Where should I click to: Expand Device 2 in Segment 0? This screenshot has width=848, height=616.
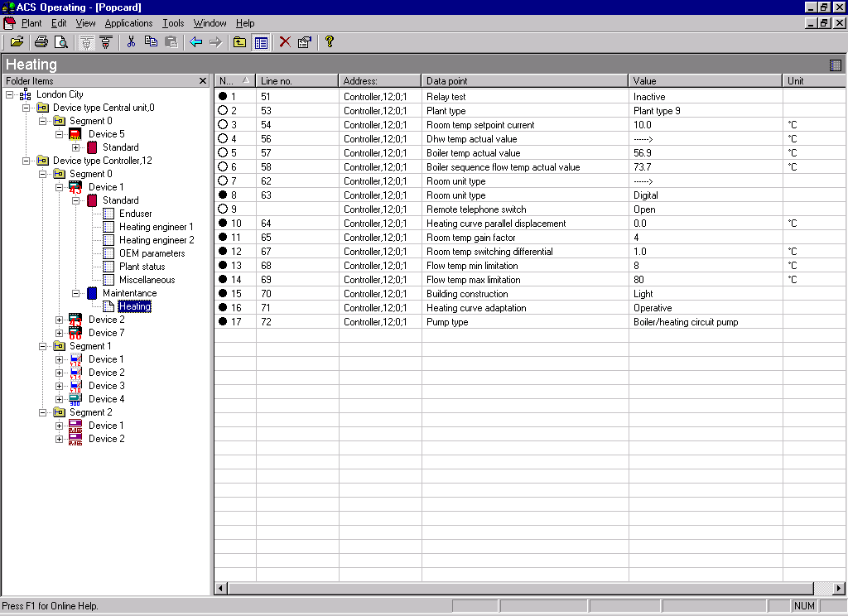tap(59, 320)
